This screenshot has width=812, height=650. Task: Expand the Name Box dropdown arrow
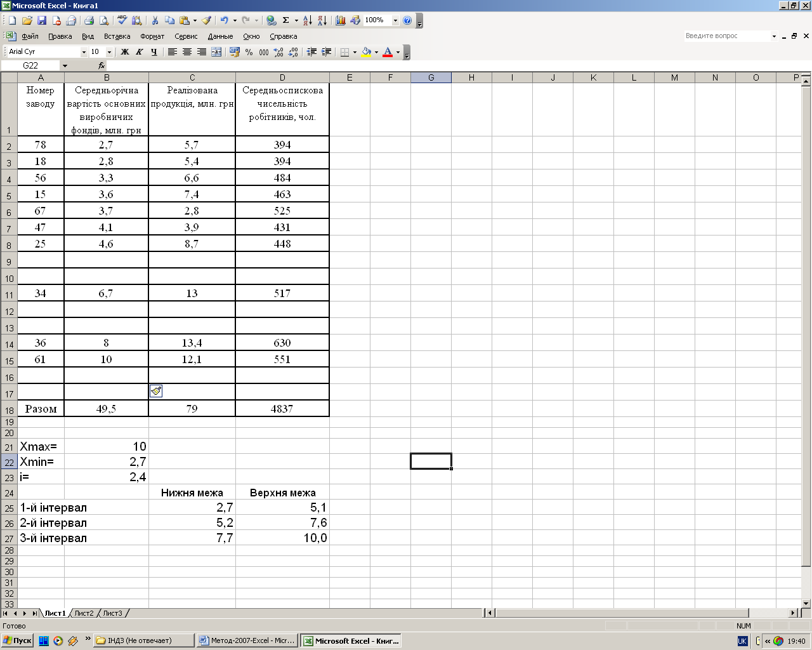65,65
